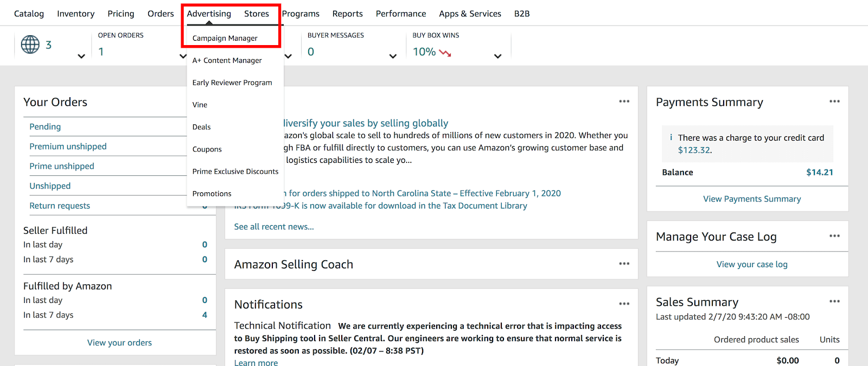Select Campaign Manager from Advertising dropdown
This screenshot has height=366, width=868.
coord(225,38)
